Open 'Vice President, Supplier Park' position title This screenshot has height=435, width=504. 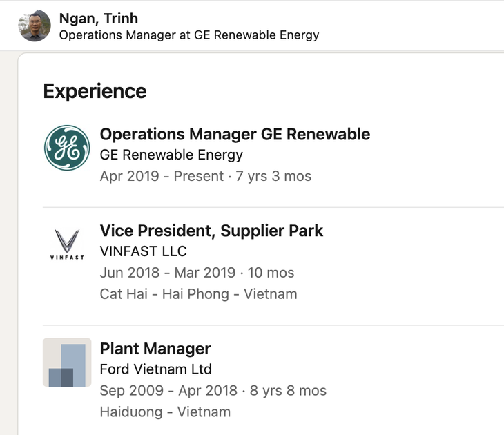tap(211, 231)
